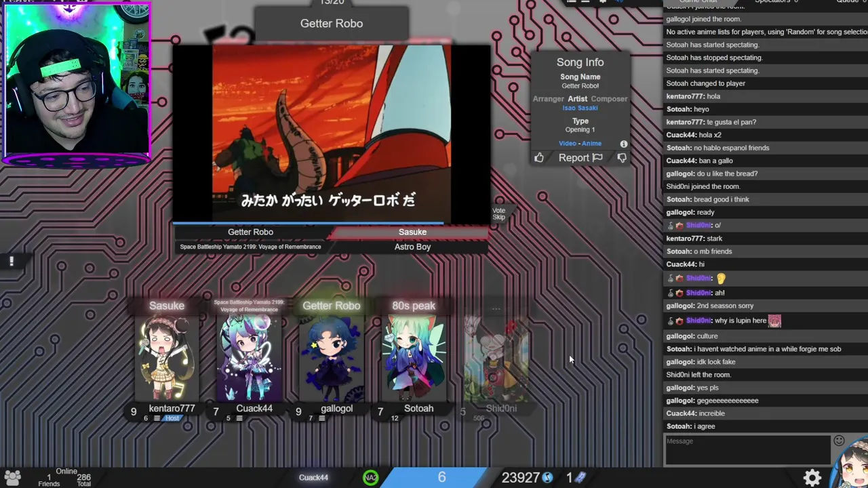The height and width of the screenshot is (488, 868).
Task: Open kentaro777's anime list icon
Action: click(x=157, y=418)
